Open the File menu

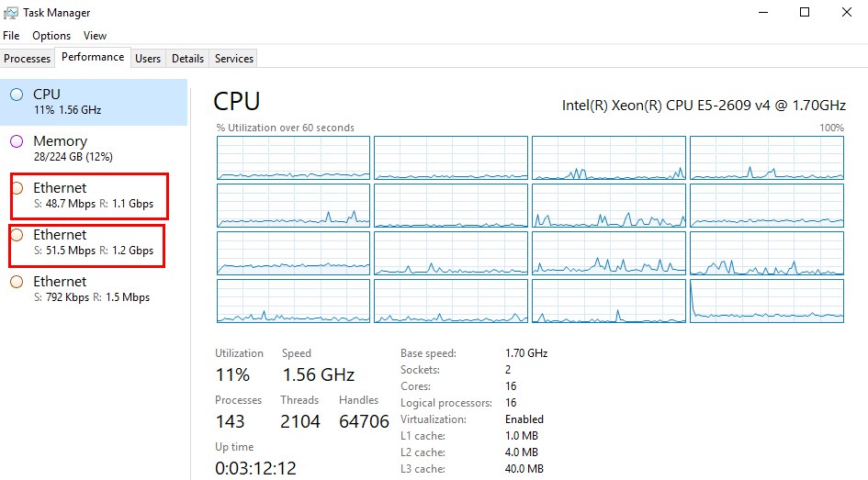(x=11, y=36)
